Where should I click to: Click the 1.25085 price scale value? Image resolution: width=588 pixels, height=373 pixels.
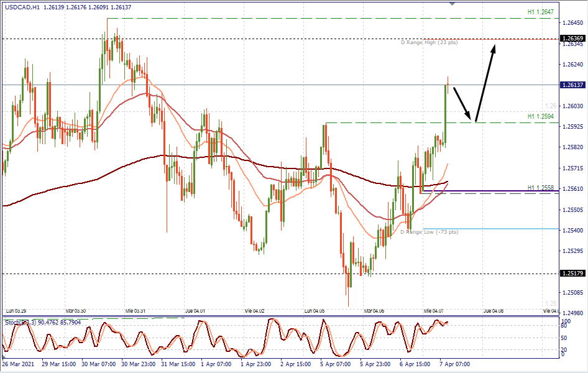tap(573, 292)
